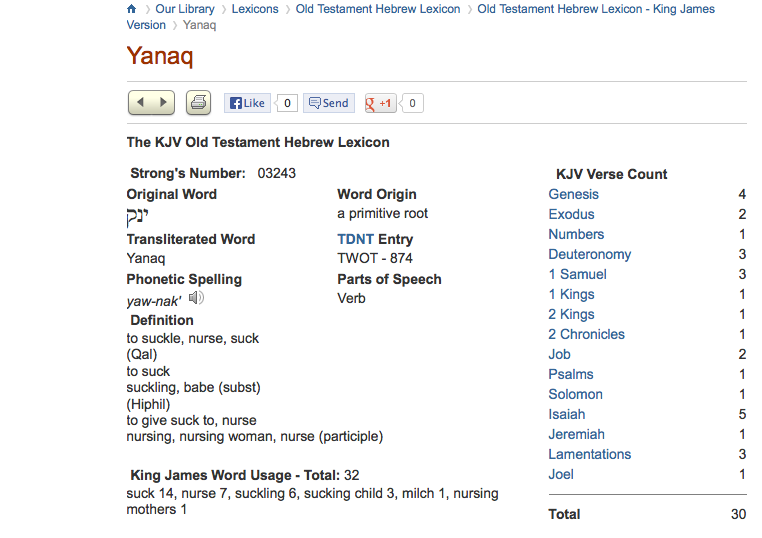Screen dimensions: 762x538
Task: Click the Google +1 button
Action: click(x=381, y=102)
